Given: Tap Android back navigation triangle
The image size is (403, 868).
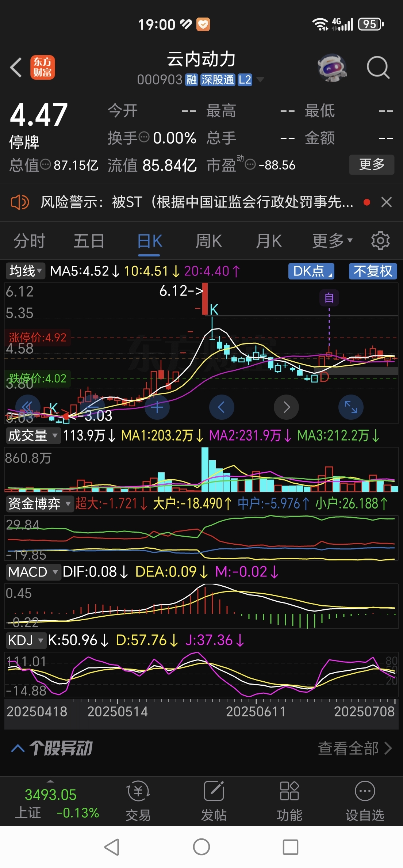Looking at the screenshot, I should tap(112, 847).
